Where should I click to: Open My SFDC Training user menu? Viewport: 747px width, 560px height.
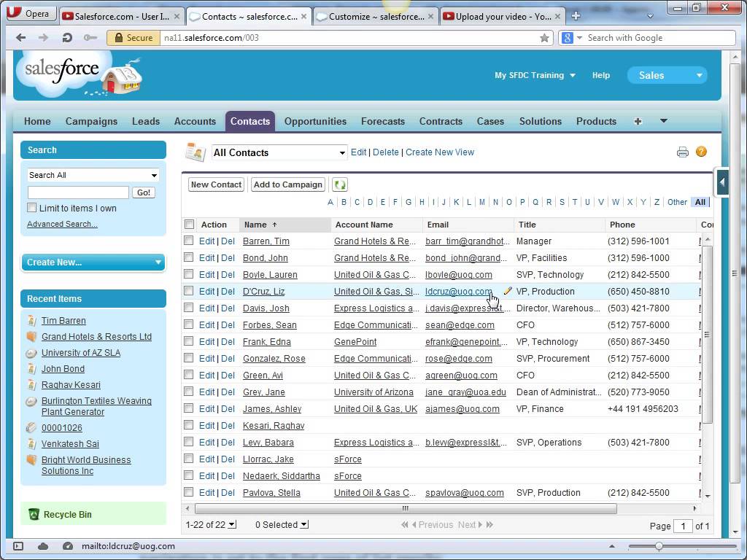[x=535, y=75]
